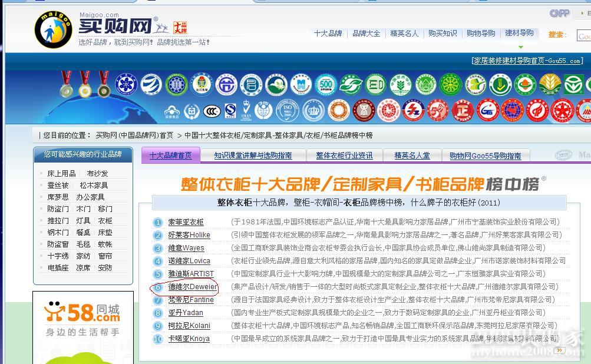Open the 十大品牌 top navigation menu

tap(328, 34)
